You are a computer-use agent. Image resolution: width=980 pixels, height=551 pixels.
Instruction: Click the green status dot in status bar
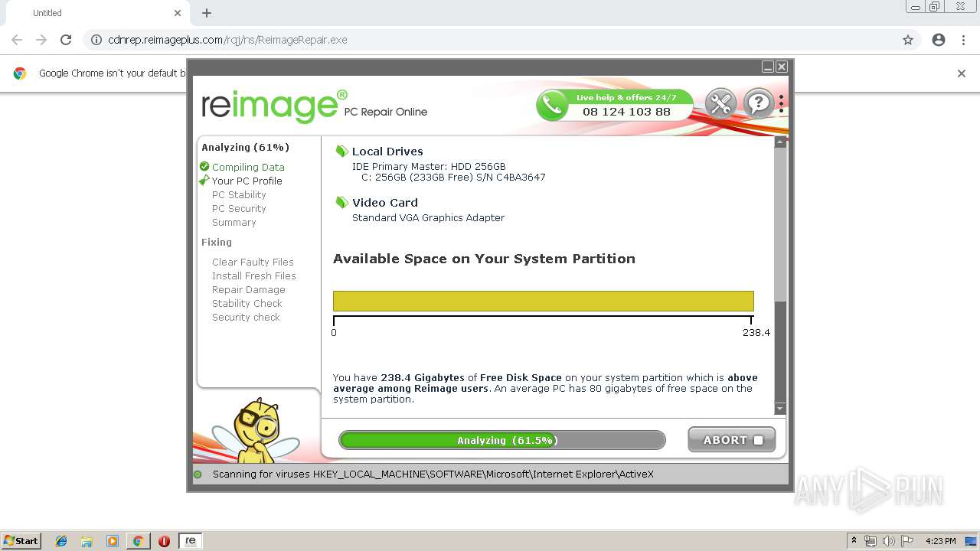click(198, 474)
